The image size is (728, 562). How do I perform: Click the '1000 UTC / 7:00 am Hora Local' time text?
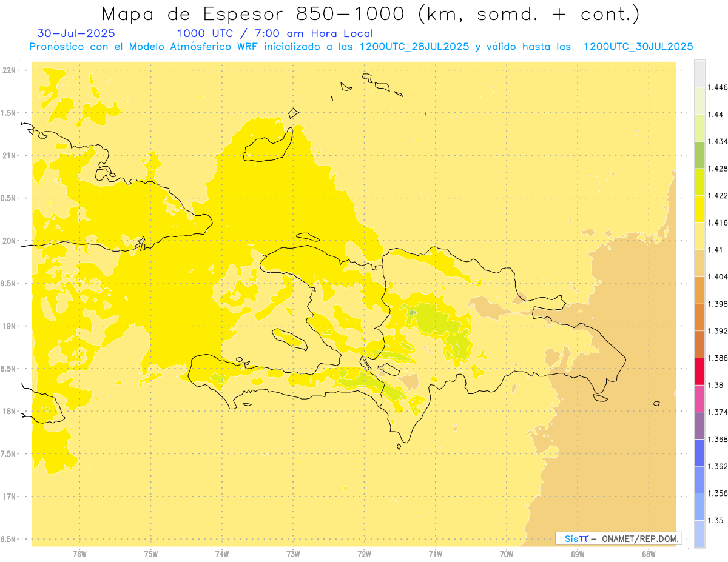[x=275, y=33]
